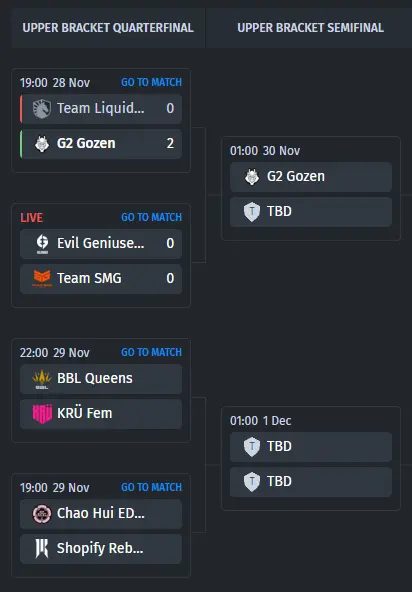Screen dimensions: 412x592
Task: Click the G2 Gozen logo in the semifinal
Action: pyautogui.click(x=252, y=177)
